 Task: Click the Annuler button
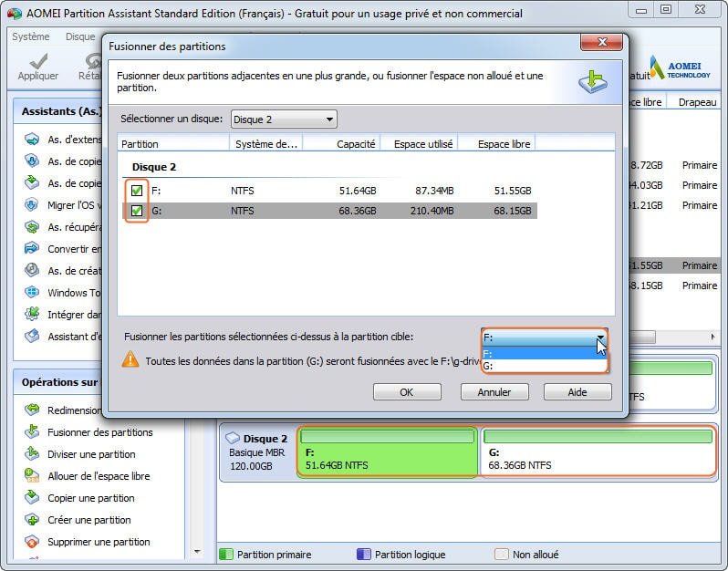[494, 392]
